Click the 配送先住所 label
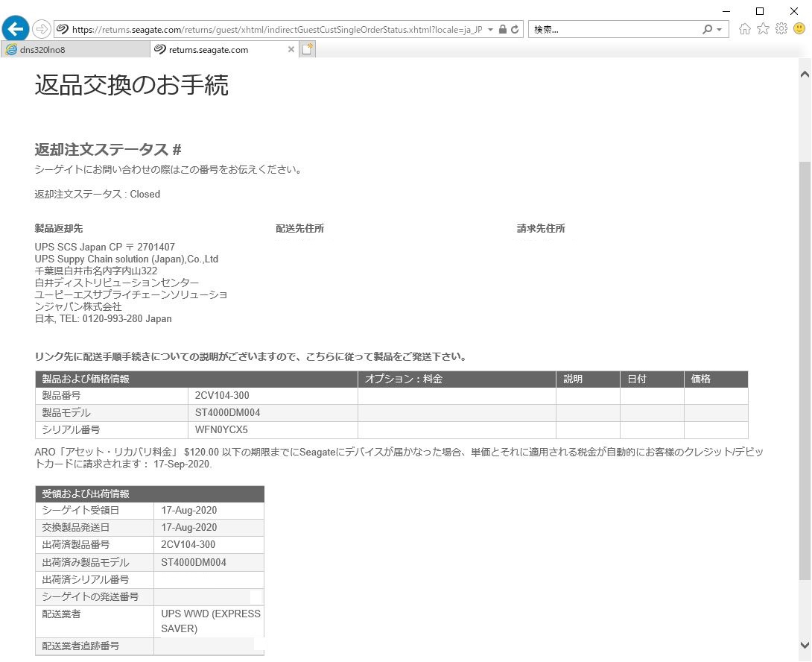The image size is (812, 662). point(299,229)
